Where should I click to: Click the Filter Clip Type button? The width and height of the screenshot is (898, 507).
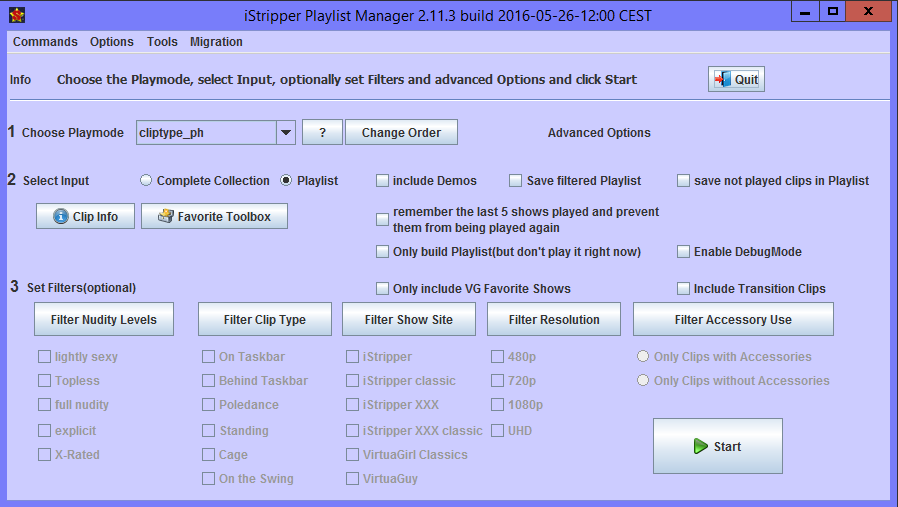click(264, 320)
